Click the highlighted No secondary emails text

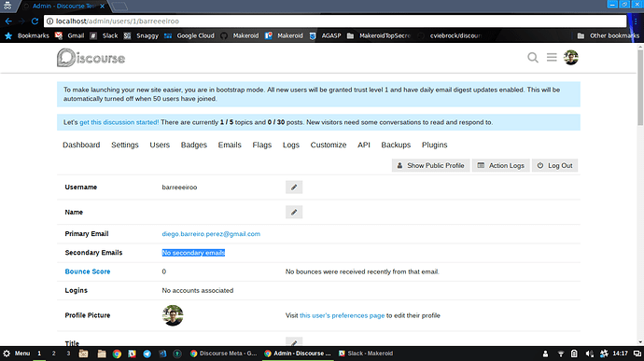coord(193,253)
